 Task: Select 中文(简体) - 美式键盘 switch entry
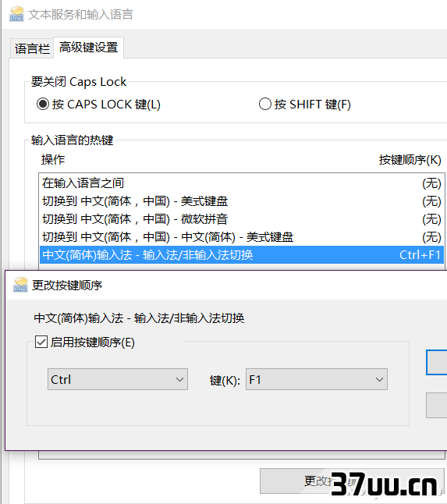pyautogui.click(x=242, y=237)
